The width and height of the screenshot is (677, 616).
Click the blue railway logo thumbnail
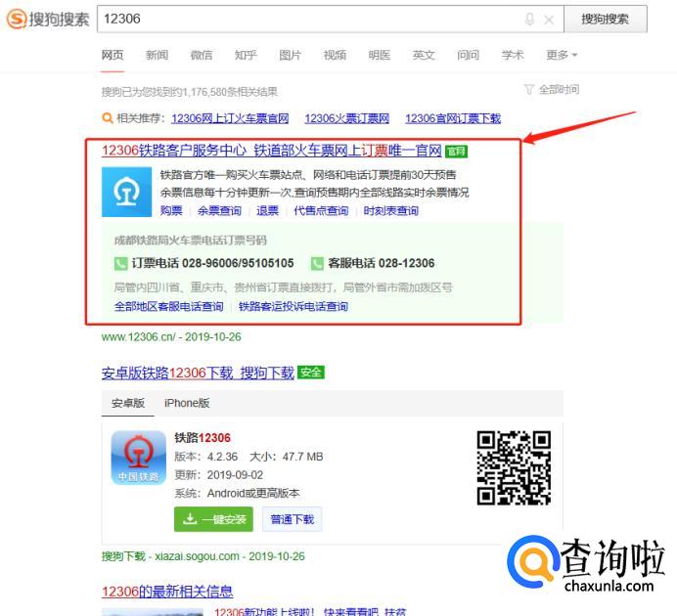[126, 192]
